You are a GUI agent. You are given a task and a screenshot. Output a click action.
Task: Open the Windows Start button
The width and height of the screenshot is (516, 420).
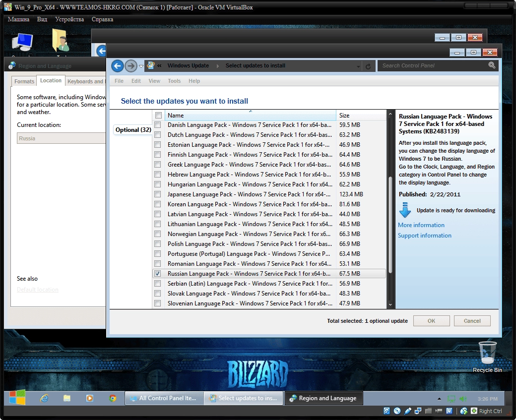click(17, 397)
